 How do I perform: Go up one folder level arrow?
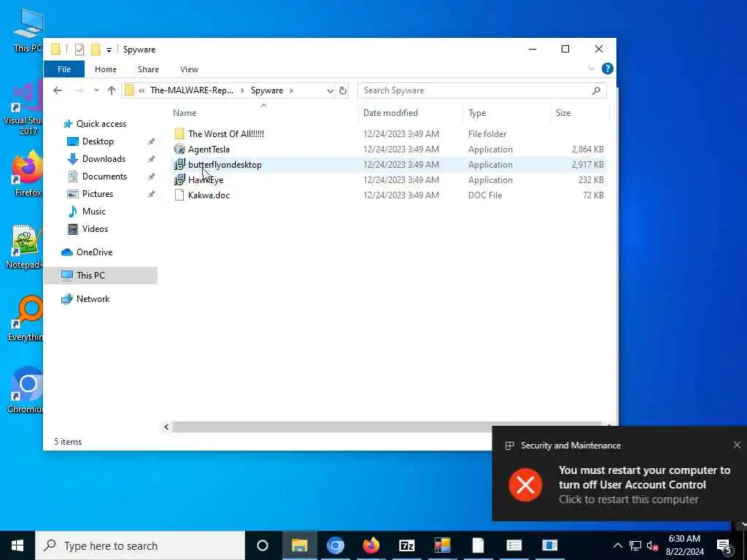[x=112, y=90]
